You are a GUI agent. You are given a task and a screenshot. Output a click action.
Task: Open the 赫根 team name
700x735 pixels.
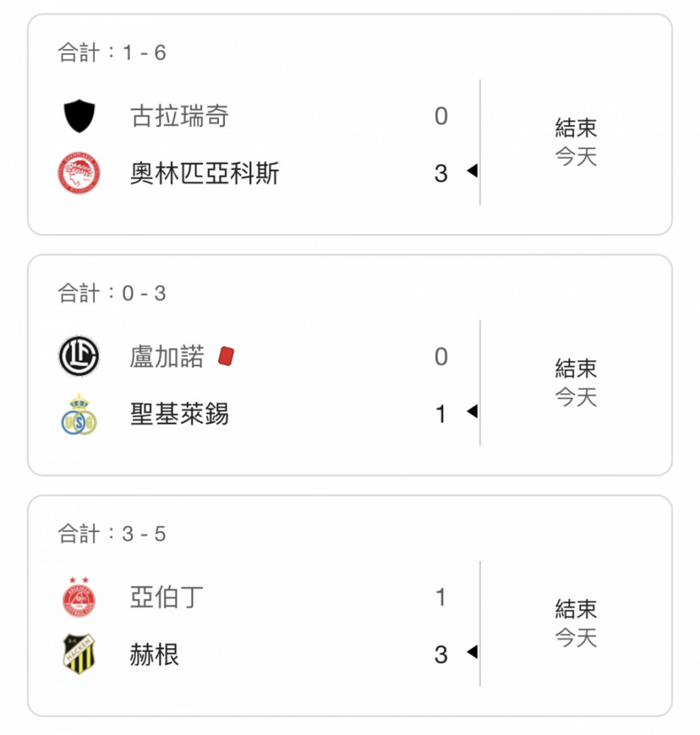point(154,654)
